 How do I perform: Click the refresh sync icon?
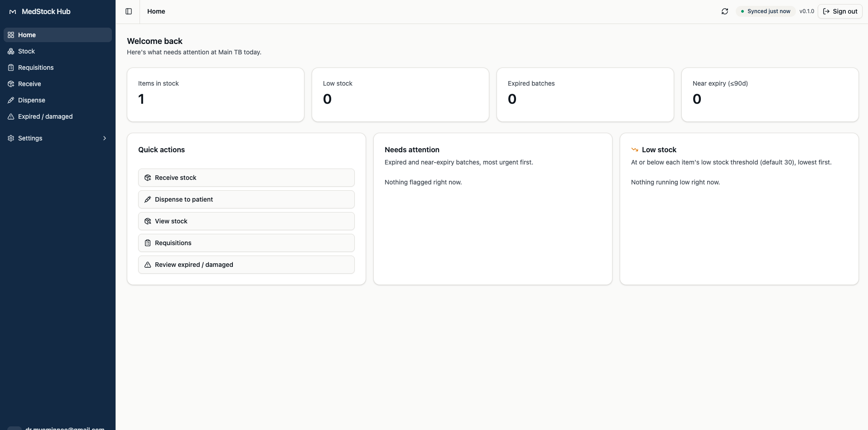[x=725, y=11]
